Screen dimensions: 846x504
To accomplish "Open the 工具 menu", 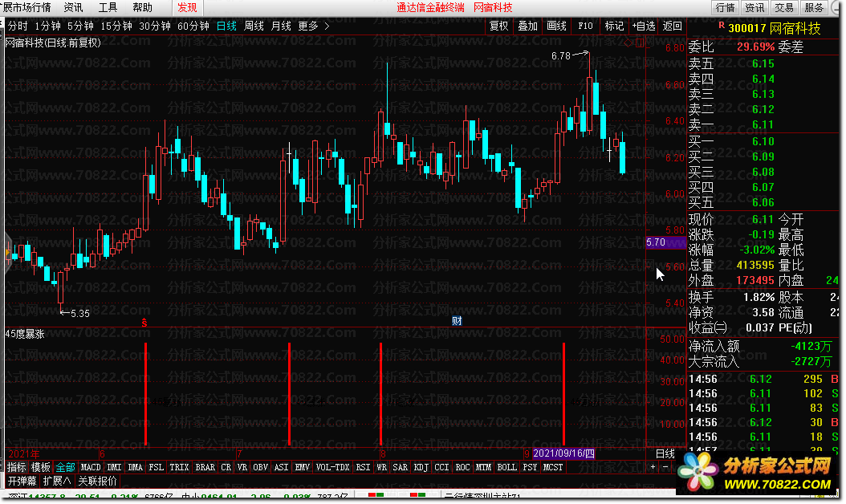I will 108,7.
